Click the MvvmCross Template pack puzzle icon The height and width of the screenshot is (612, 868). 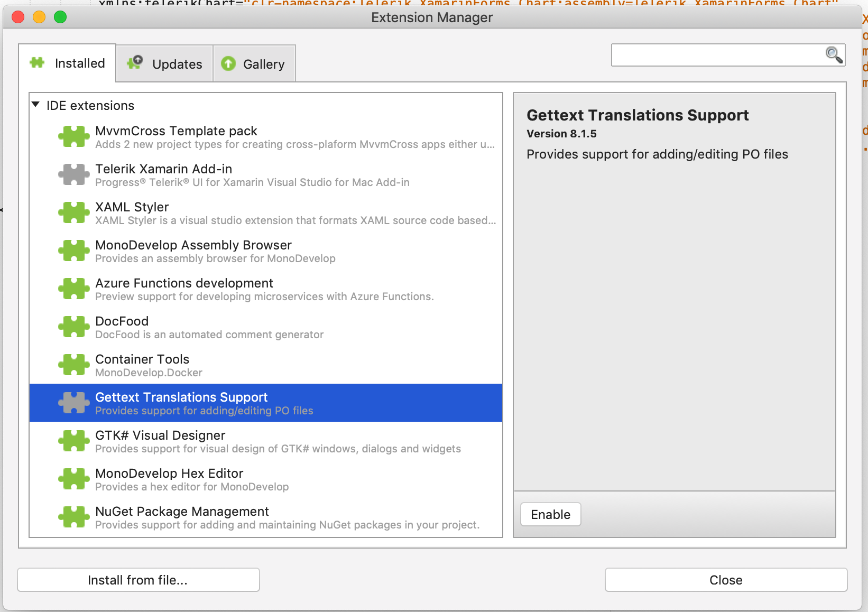(x=73, y=136)
